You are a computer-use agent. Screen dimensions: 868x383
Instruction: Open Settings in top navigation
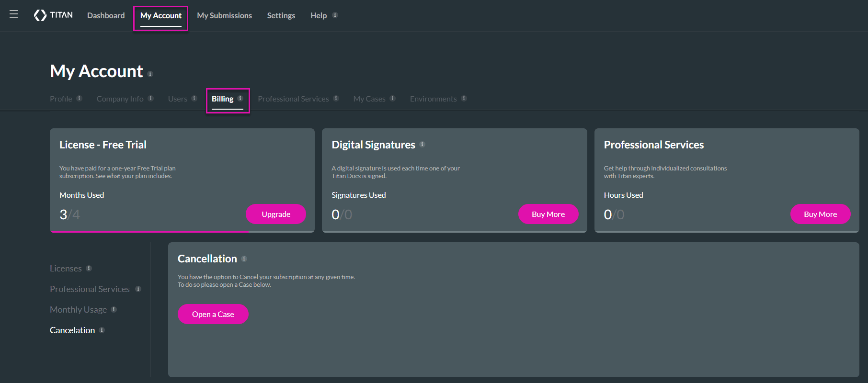click(x=281, y=15)
